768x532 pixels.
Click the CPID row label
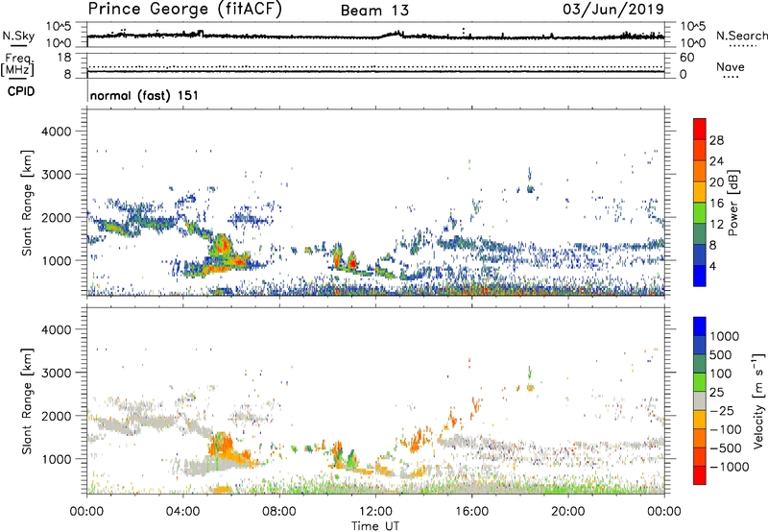point(21,91)
